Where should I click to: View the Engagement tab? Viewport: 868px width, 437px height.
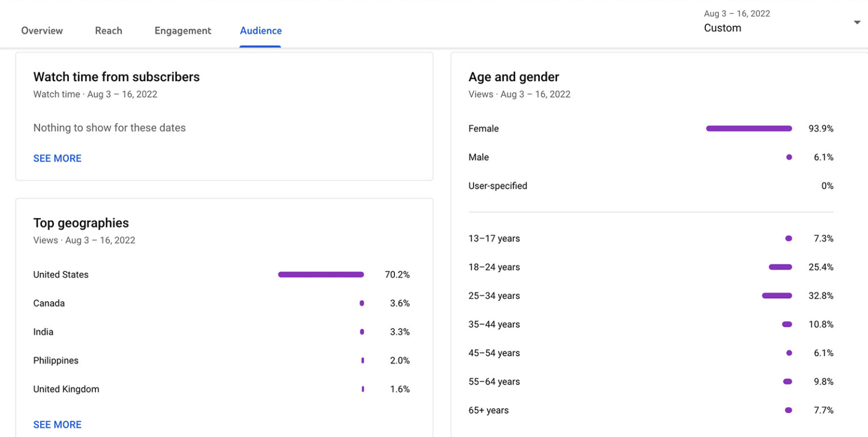(x=183, y=30)
